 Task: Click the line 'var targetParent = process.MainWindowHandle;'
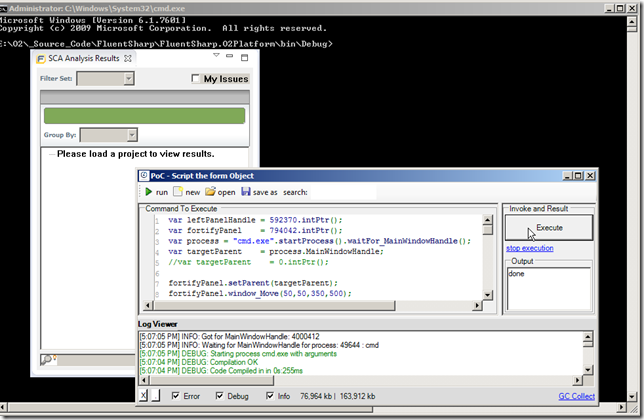pos(276,251)
